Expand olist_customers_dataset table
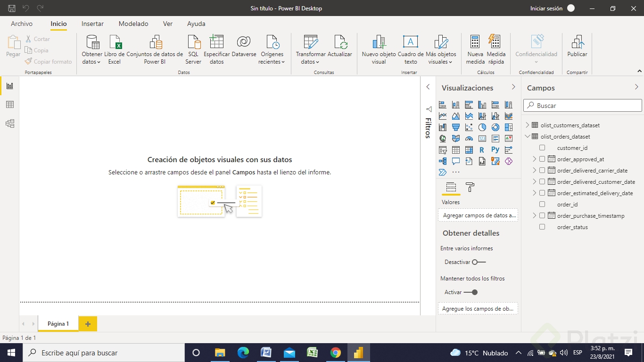 coord(528,125)
